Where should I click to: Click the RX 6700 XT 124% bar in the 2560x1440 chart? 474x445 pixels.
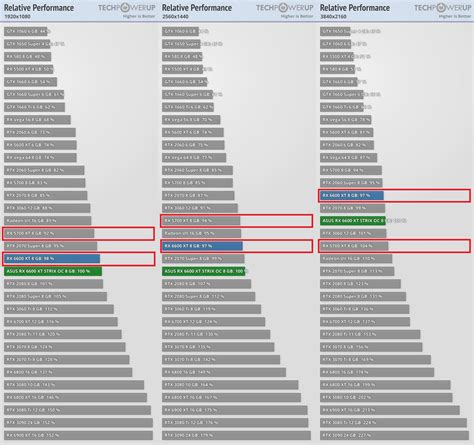[x=214, y=322]
